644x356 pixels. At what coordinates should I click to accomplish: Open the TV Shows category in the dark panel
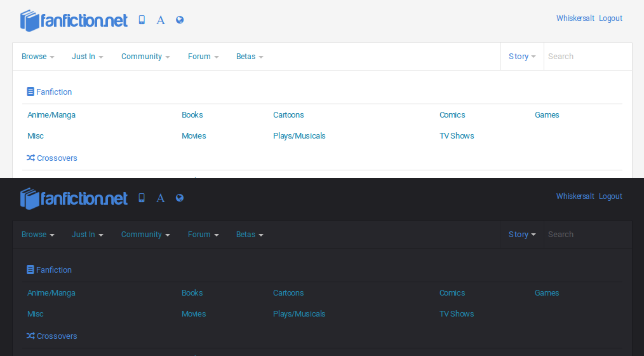pyautogui.click(x=457, y=314)
